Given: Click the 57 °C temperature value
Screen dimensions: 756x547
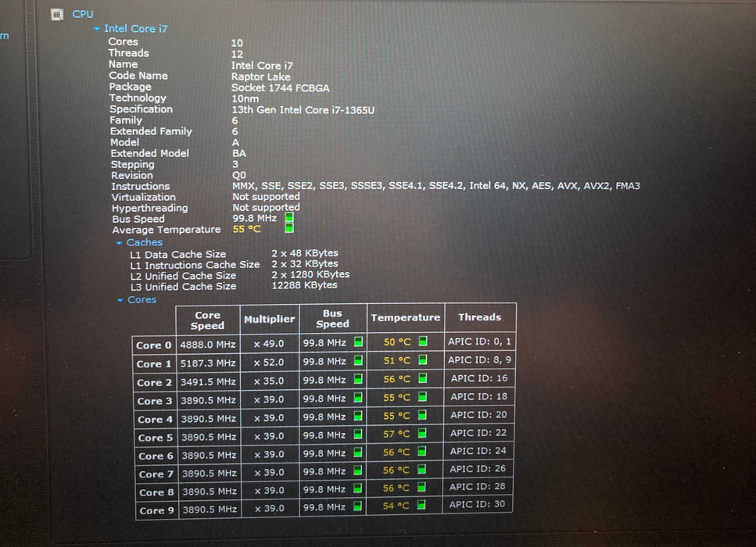Looking at the screenshot, I should (396, 434).
